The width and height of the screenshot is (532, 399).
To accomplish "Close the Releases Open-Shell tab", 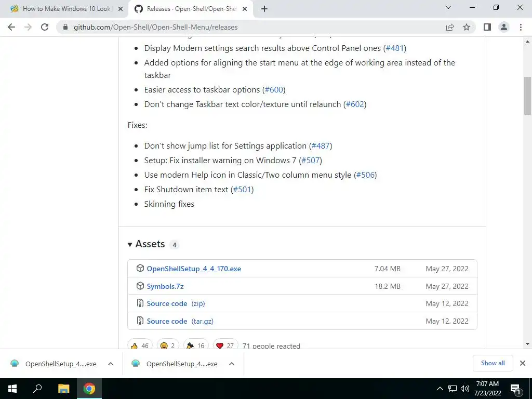I will coord(245,9).
